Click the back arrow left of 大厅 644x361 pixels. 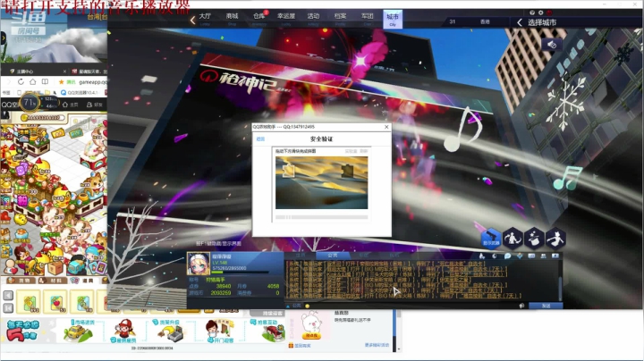coord(192,20)
